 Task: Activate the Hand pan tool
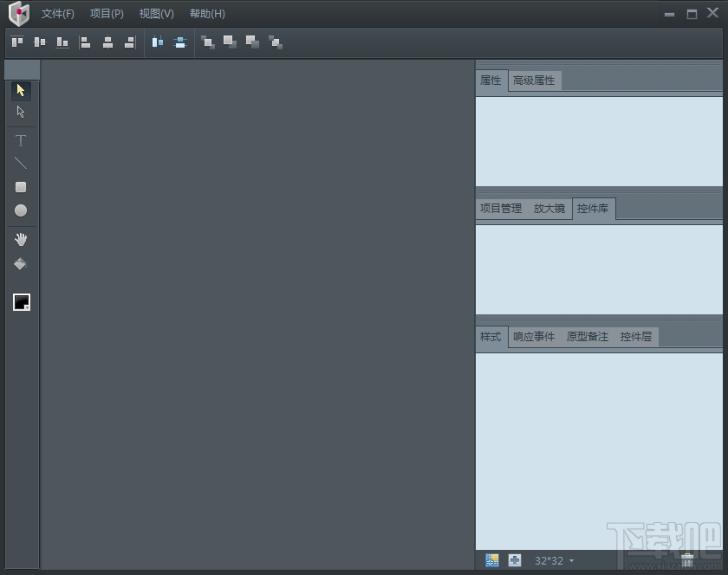(x=21, y=239)
